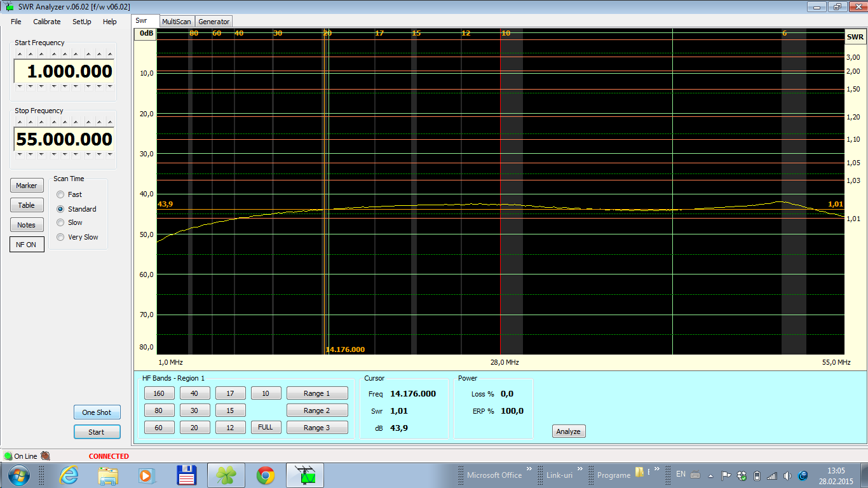Select the 20 meter band button
Viewport: 868px width, 488px height.
pos(194,428)
